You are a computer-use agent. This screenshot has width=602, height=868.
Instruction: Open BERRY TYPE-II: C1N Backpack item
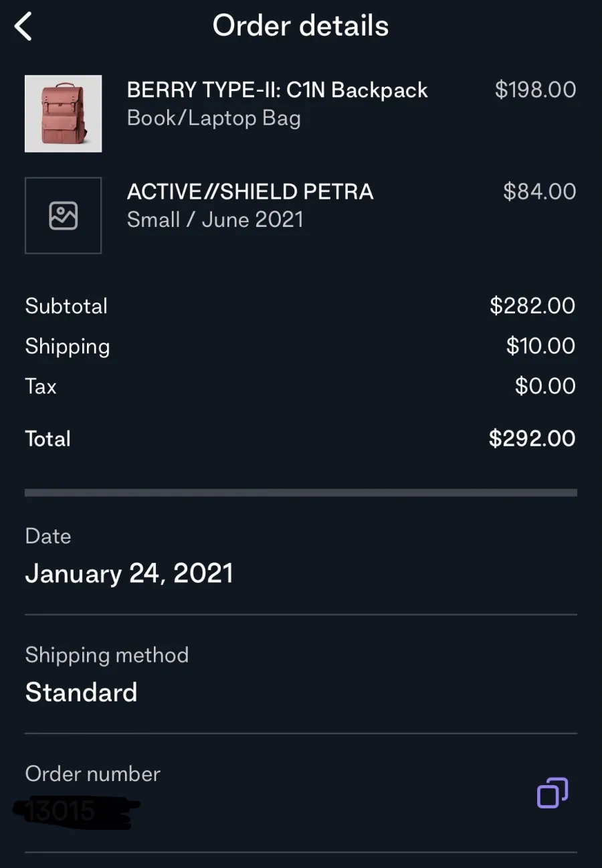(278, 90)
